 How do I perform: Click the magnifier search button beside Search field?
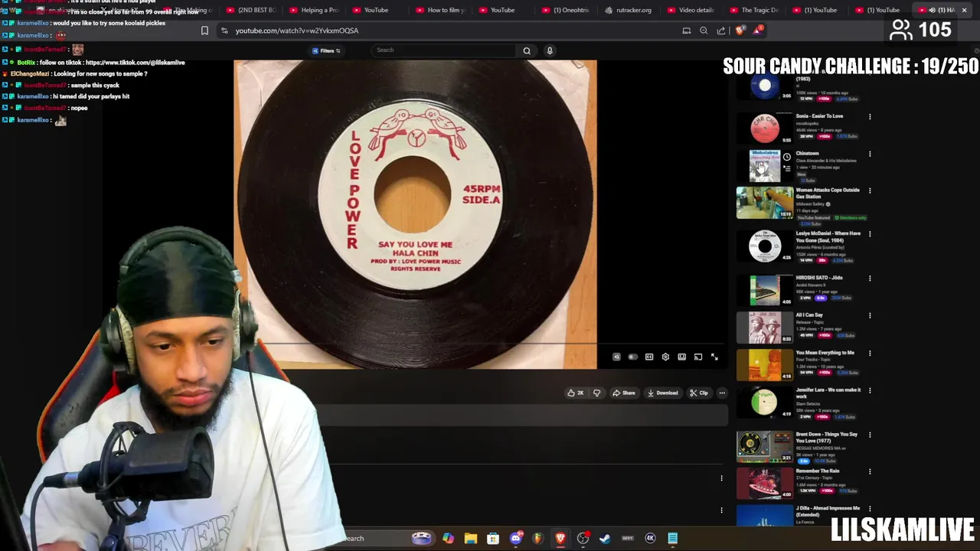[527, 51]
